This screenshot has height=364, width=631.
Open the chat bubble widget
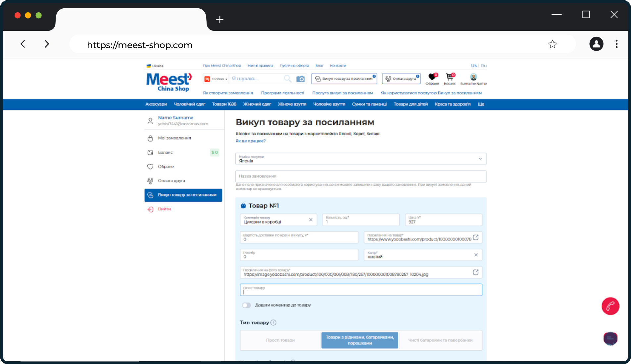tap(610, 338)
